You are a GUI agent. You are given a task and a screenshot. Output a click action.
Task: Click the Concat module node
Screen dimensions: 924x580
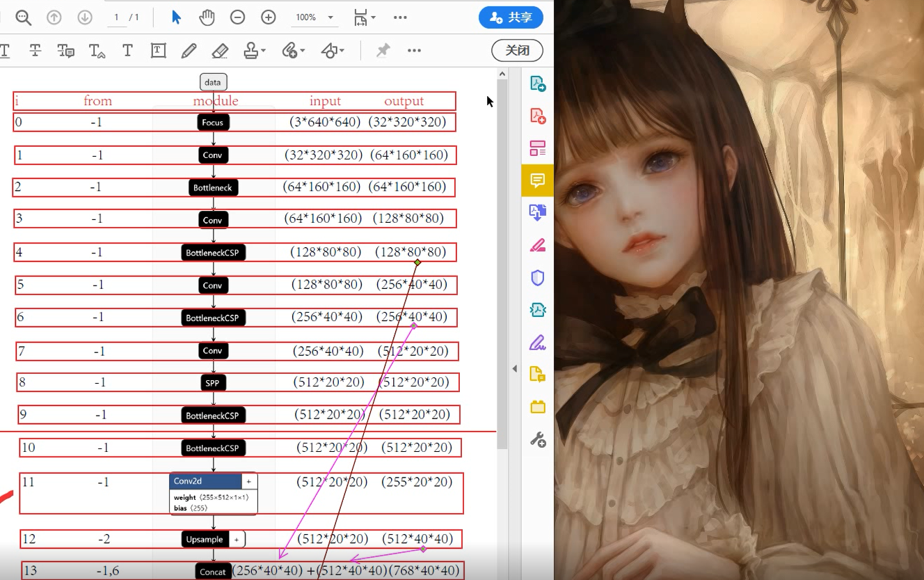pos(213,572)
